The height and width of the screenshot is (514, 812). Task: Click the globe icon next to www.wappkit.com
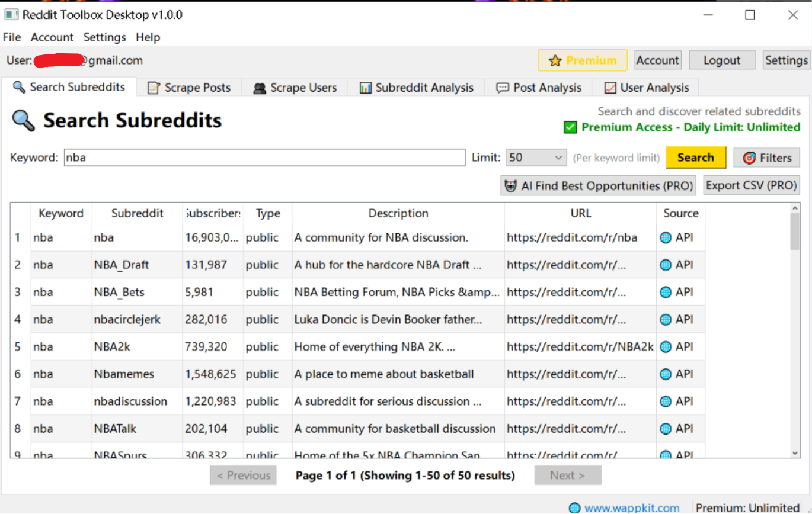coord(573,507)
